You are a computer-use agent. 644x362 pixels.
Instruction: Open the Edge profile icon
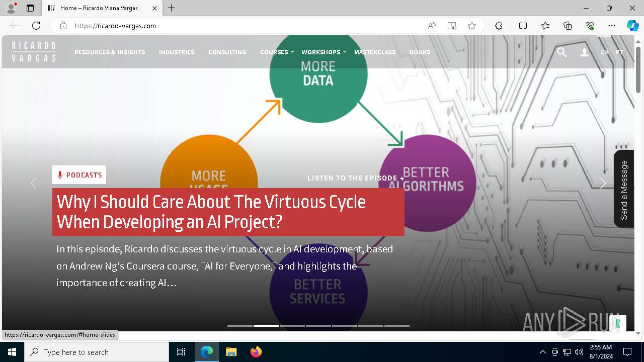(x=11, y=8)
